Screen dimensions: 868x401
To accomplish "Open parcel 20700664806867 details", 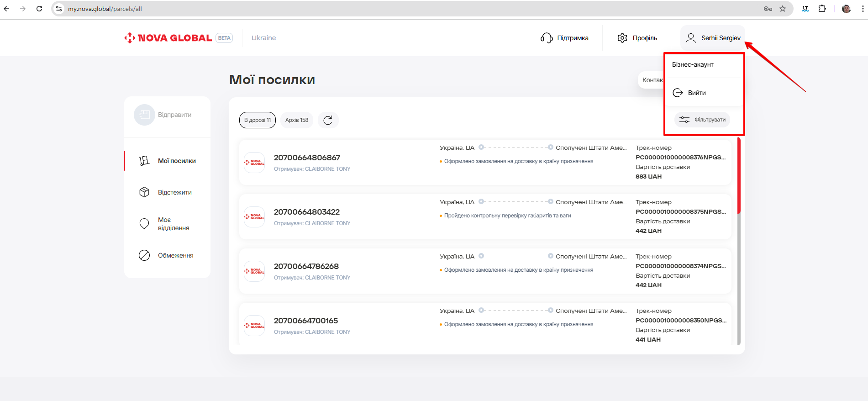I will pos(307,158).
